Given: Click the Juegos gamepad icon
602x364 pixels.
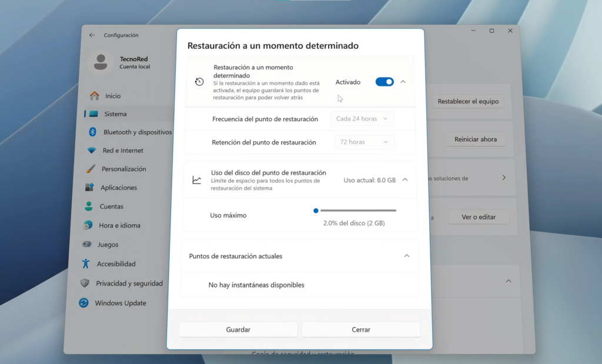Looking at the screenshot, I should pos(87,244).
